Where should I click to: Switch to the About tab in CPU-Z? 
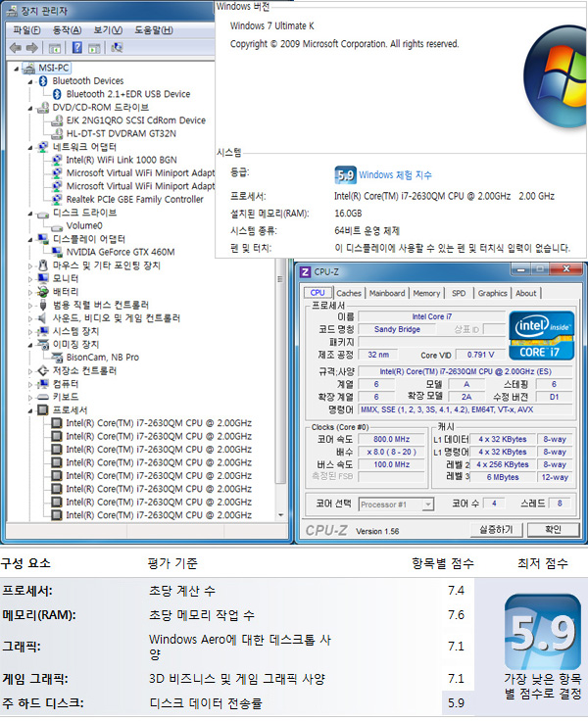[x=526, y=293]
